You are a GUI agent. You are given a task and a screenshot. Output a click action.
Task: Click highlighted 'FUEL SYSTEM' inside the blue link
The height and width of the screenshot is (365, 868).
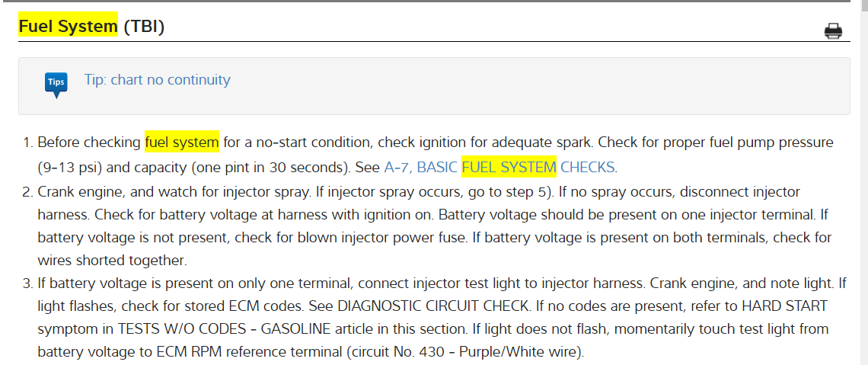point(509,167)
